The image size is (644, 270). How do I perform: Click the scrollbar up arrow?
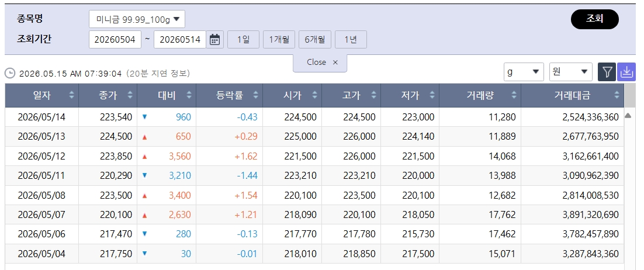point(628,116)
